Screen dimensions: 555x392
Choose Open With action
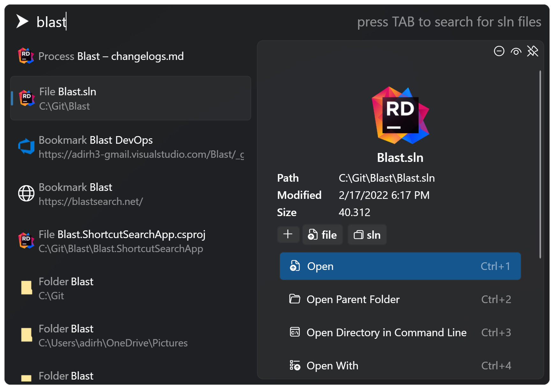[400, 366]
